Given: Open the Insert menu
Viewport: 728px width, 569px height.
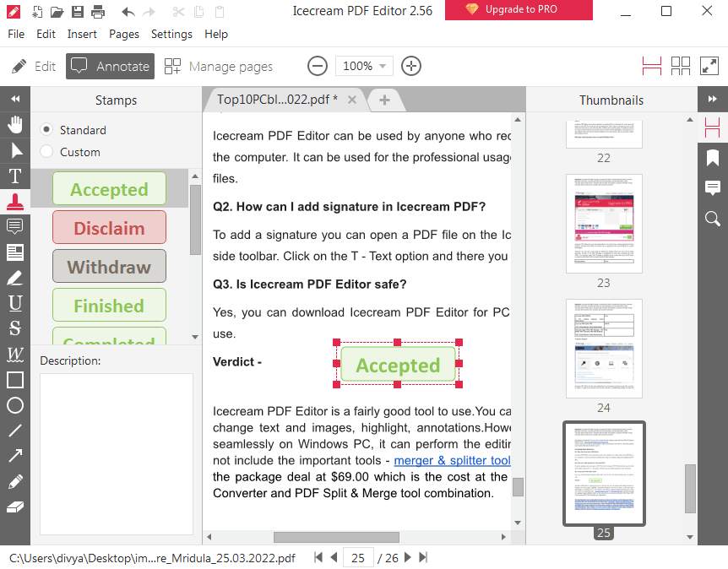Looking at the screenshot, I should tap(82, 35).
